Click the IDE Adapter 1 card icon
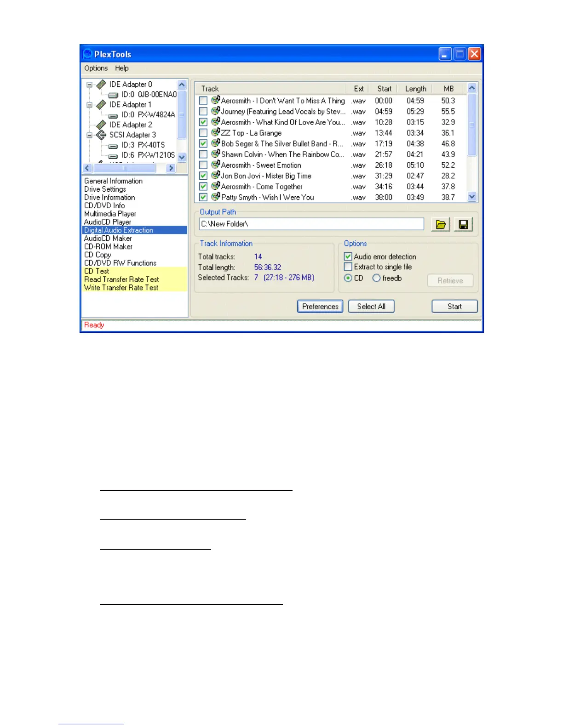 click(x=101, y=105)
